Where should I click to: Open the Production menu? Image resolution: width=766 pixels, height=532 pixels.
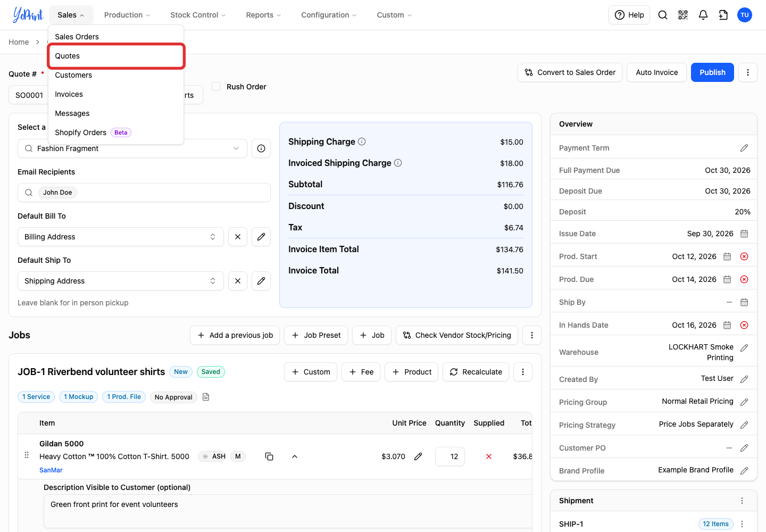[127, 15]
